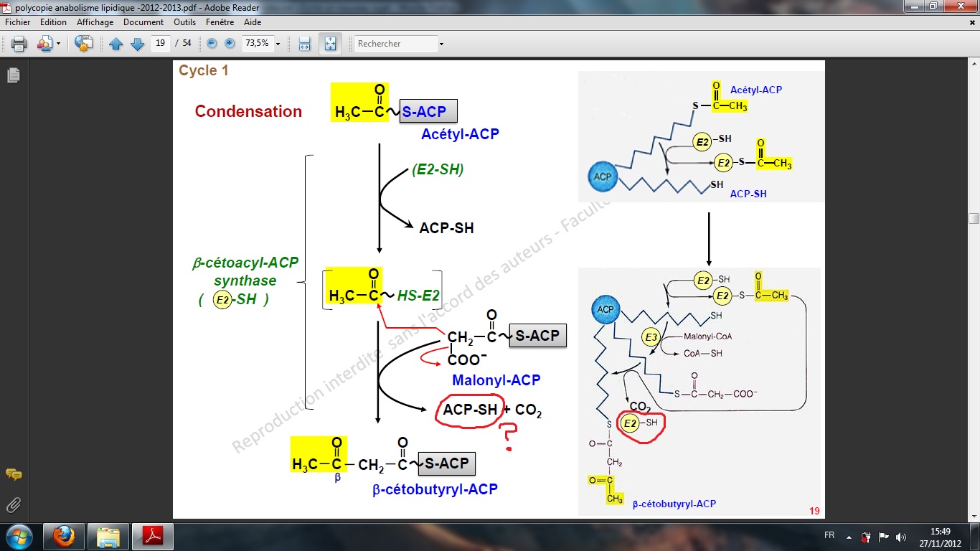Open the Fichier menu
The height and width of the screenshot is (551, 980).
pyautogui.click(x=18, y=22)
